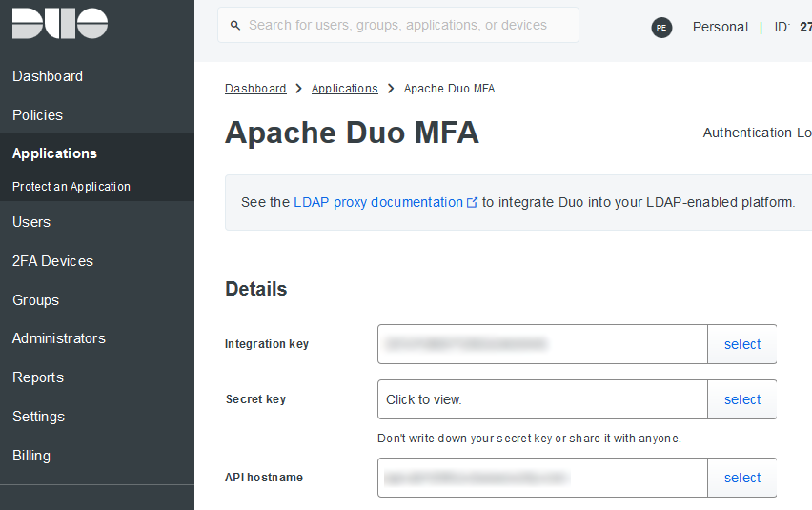The height and width of the screenshot is (510, 812).
Task: Open Administrators in the sidebar
Action: point(59,338)
